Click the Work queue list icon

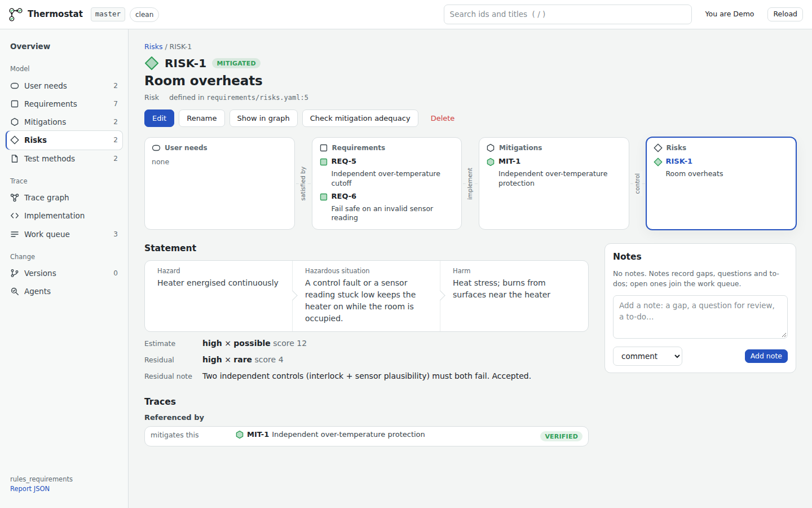pos(15,234)
